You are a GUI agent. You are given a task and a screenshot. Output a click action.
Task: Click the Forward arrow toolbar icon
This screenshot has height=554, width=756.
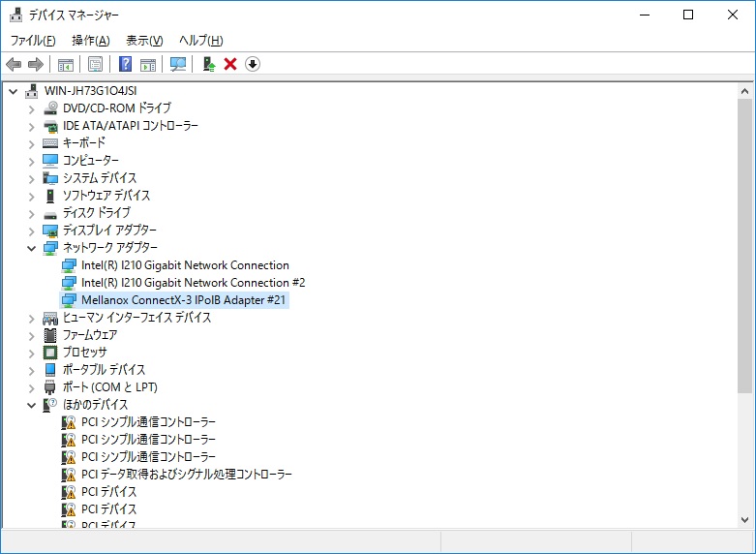(36, 64)
